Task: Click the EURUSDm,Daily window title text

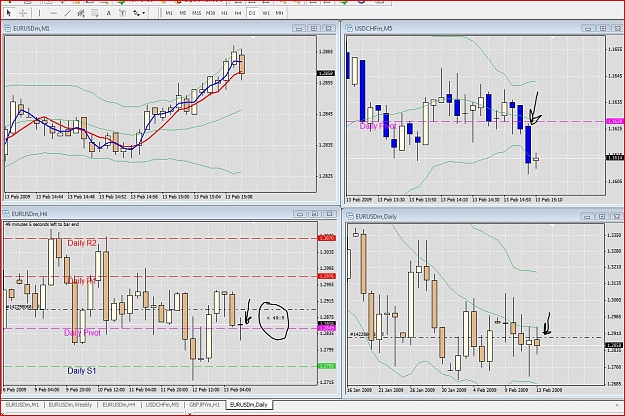Action: click(x=376, y=216)
